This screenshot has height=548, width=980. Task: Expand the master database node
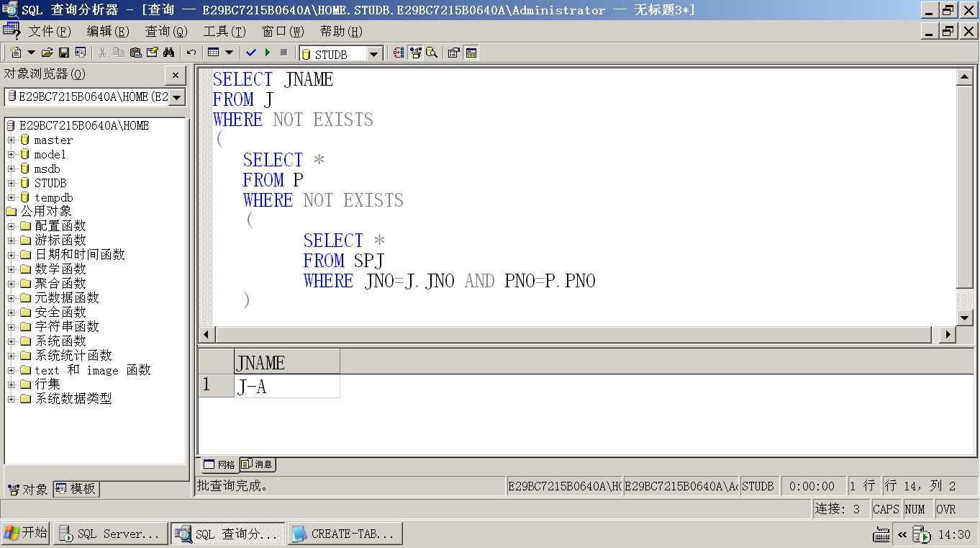coord(11,140)
